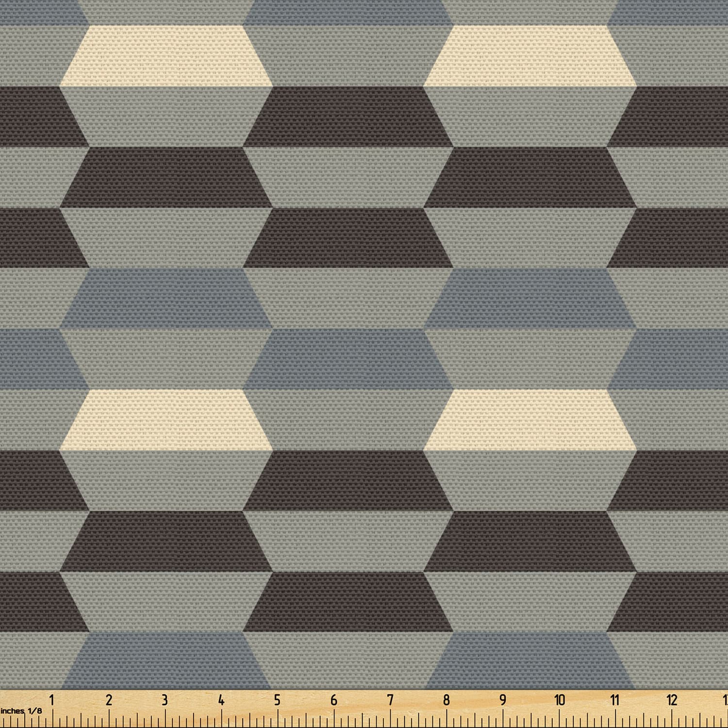The height and width of the screenshot is (728, 728).
Task: Click the ruler number 2
Action: [108, 699]
